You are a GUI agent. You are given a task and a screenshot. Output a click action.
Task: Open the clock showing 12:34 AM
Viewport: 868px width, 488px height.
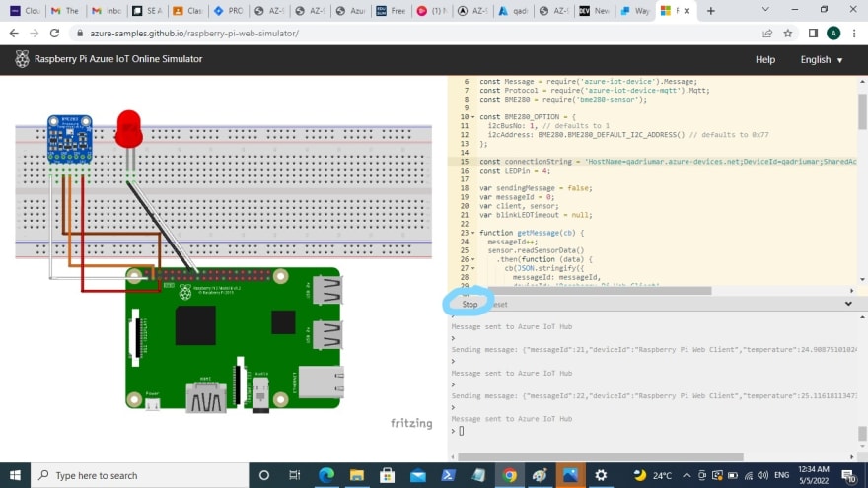pyautogui.click(x=813, y=475)
